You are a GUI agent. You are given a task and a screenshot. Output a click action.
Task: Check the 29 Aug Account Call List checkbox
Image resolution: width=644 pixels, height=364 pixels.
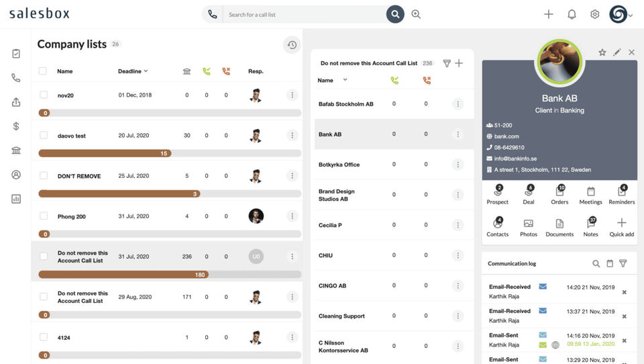44,297
